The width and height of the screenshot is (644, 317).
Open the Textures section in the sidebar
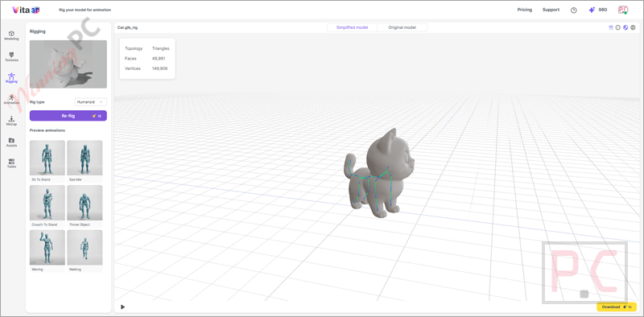tap(11, 56)
